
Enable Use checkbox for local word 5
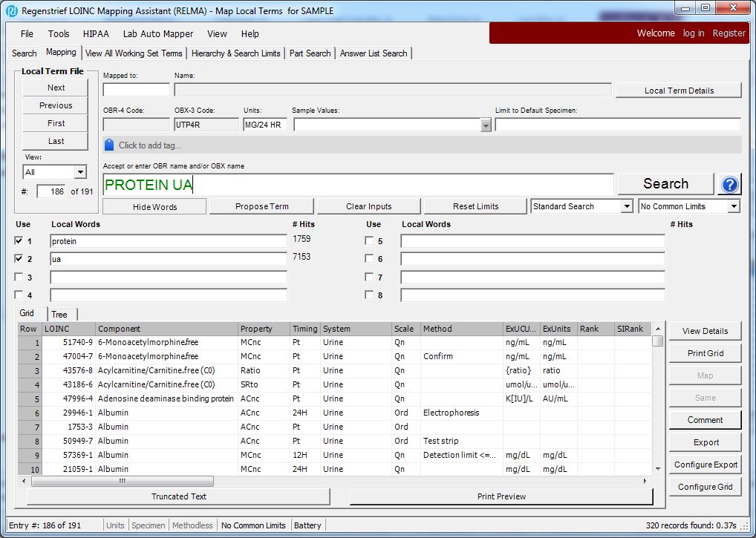pos(369,241)
